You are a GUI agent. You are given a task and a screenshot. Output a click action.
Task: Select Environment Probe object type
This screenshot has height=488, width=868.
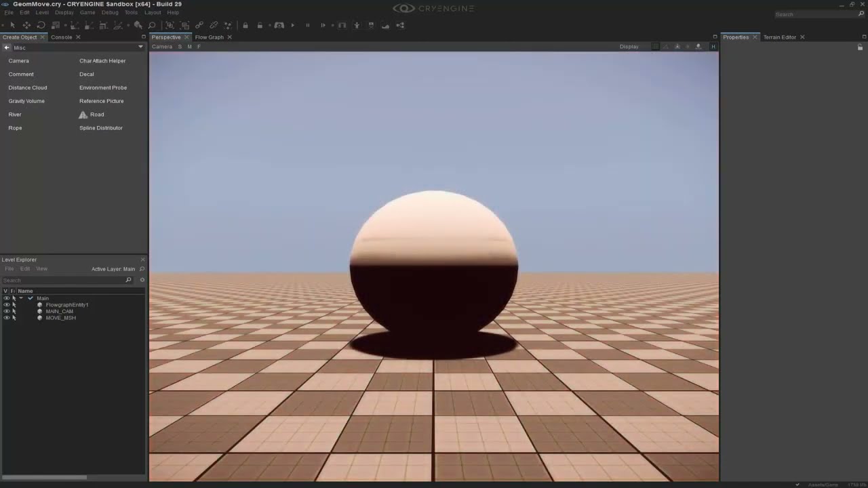[x=103, y=87]
